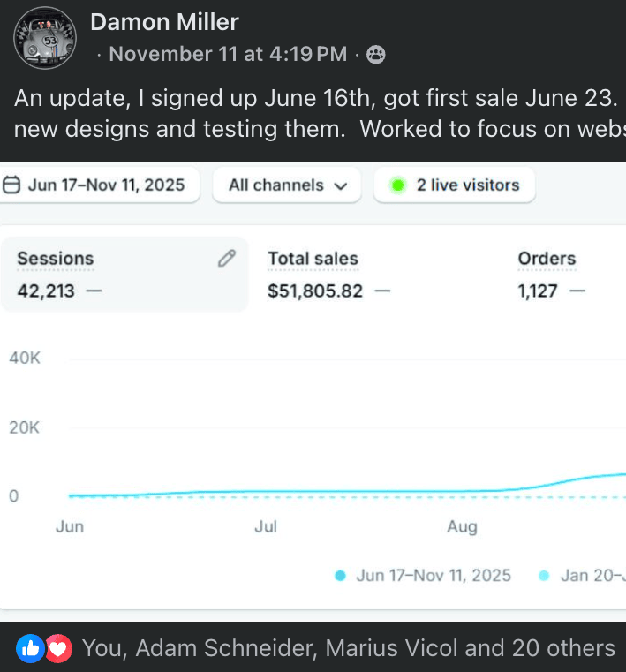
Task: Click the green live visitors indicator dot
Action: pyautogui.click(x=398, y=185)
